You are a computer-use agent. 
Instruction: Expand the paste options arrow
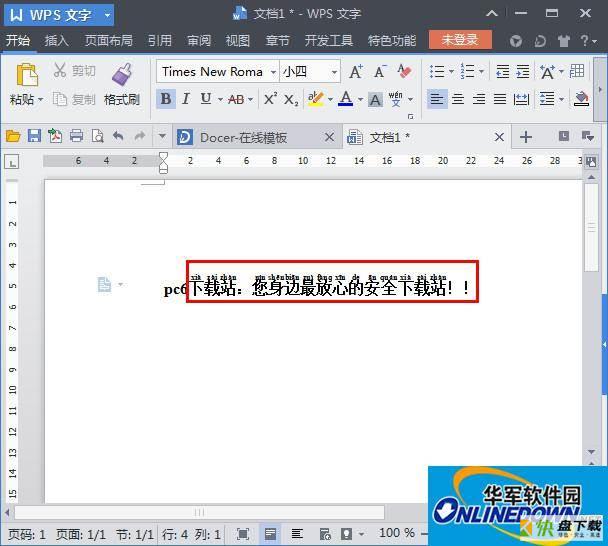click(40, 100)
